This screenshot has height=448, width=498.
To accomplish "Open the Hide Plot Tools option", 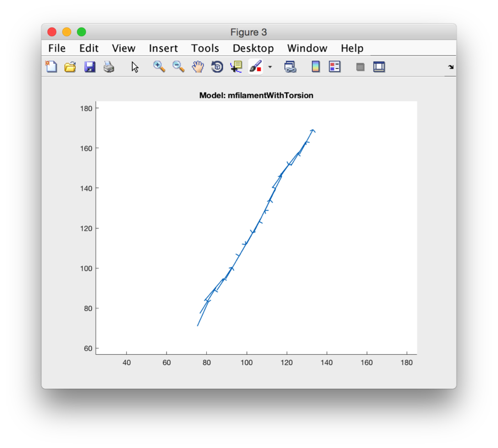I will point(360,66).
